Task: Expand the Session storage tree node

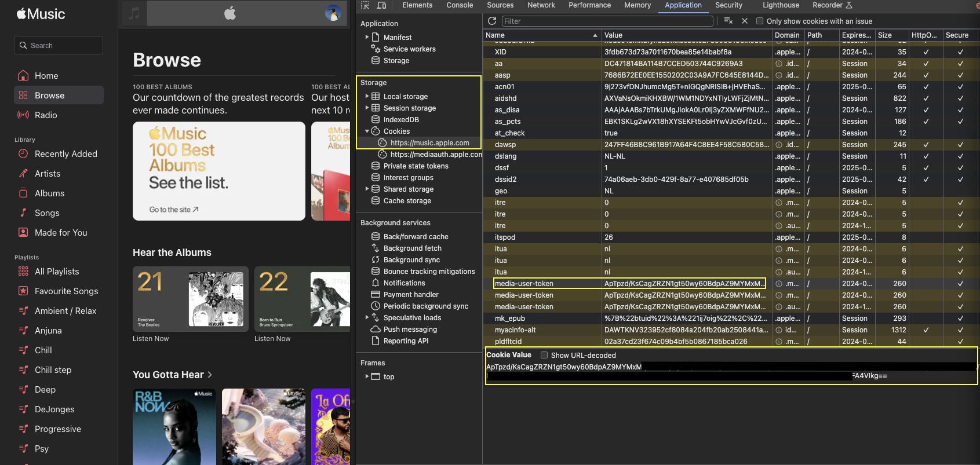Action: (x=367, y=108)
